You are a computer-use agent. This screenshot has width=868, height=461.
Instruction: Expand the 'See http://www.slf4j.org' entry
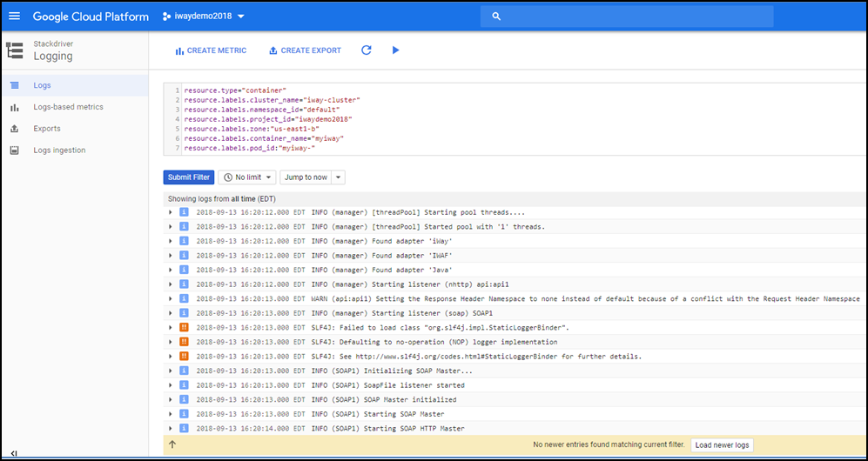(170, 356)
